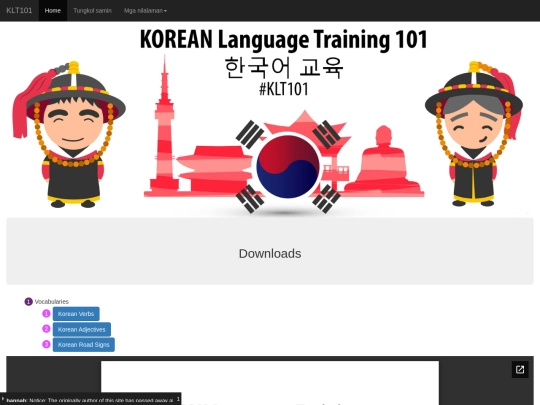
Task: Click the Korean Language Training banner image
Action: pyautogui.click(x=270, y=119)
